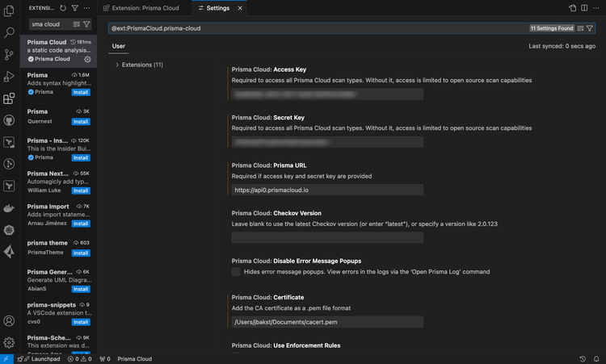Open the Manage gear in activity bar

tap(9, 342)
